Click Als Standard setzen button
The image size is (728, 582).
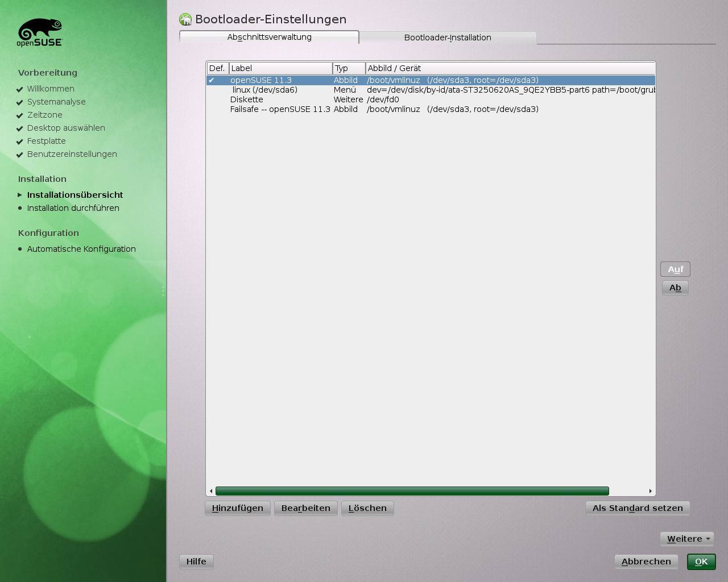tap(638, 508)
